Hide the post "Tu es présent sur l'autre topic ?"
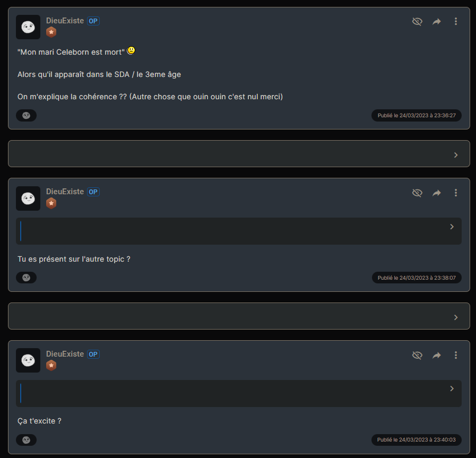476x458 pixels. coord(417,193)
